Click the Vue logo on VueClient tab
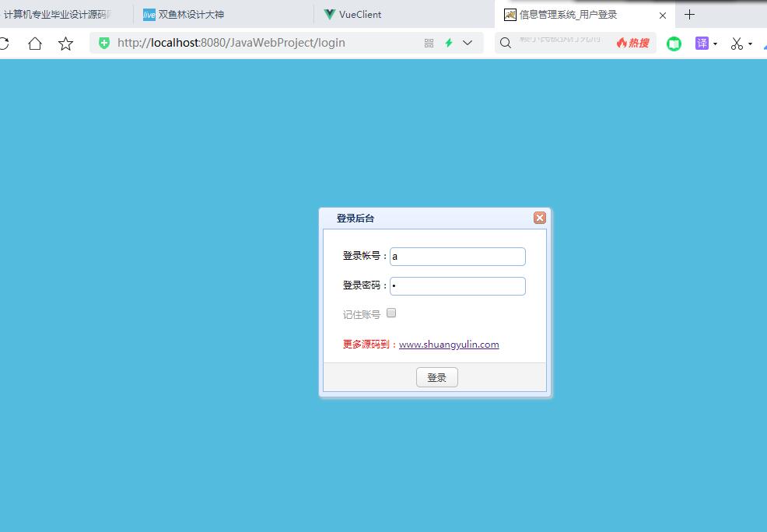 (330, 15)
